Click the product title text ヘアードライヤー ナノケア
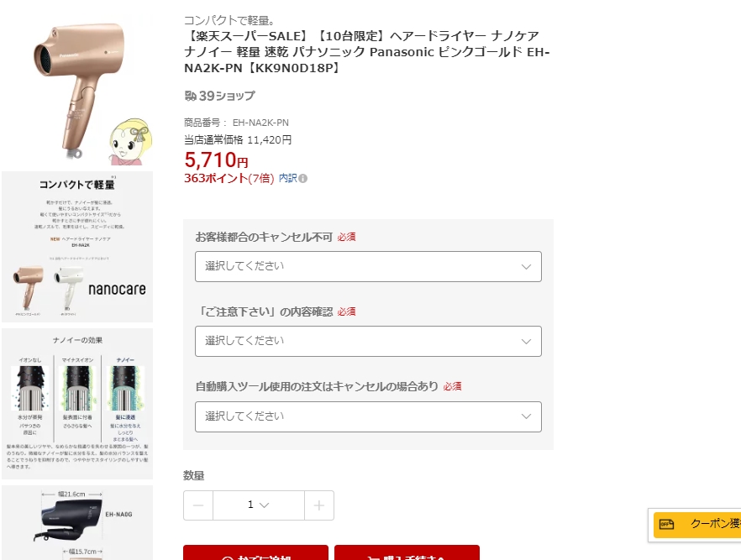This screenshot has height=560, width=741. (464, 36)
